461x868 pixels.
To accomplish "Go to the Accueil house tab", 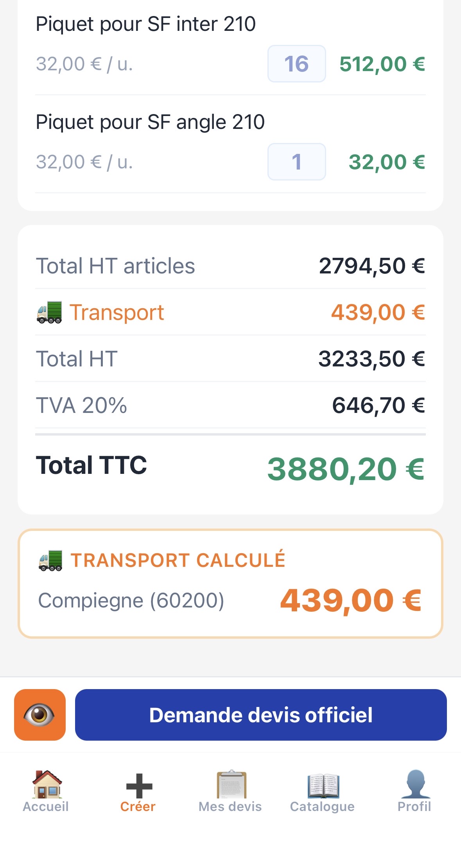I will pyautogui.click(x=46, y=791).
